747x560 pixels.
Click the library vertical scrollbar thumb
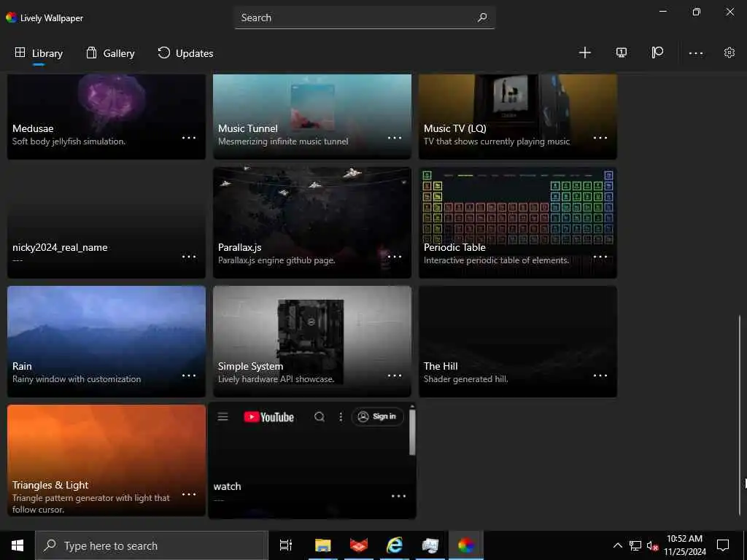point(740,416)
